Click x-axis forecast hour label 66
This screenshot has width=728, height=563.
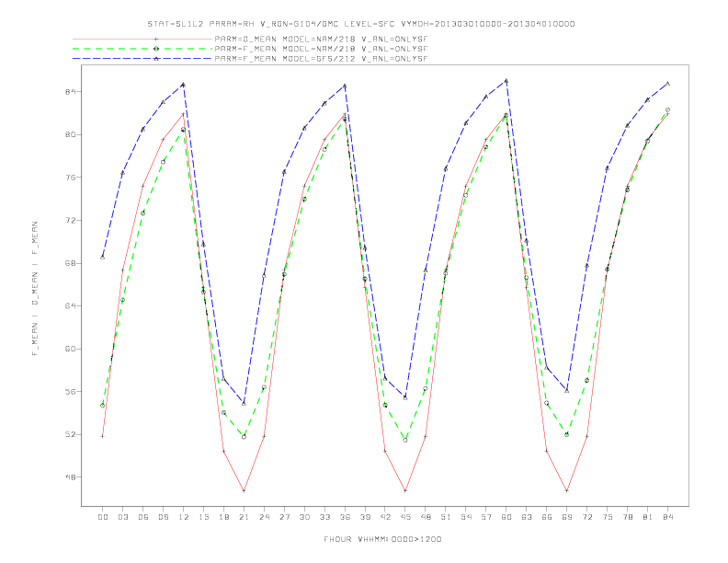point(547,517)
